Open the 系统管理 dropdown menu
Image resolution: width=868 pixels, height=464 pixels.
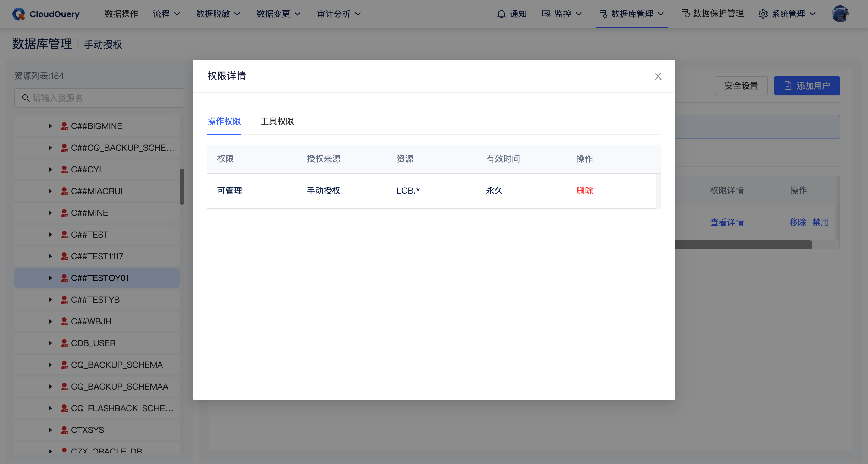pos(787,14)
